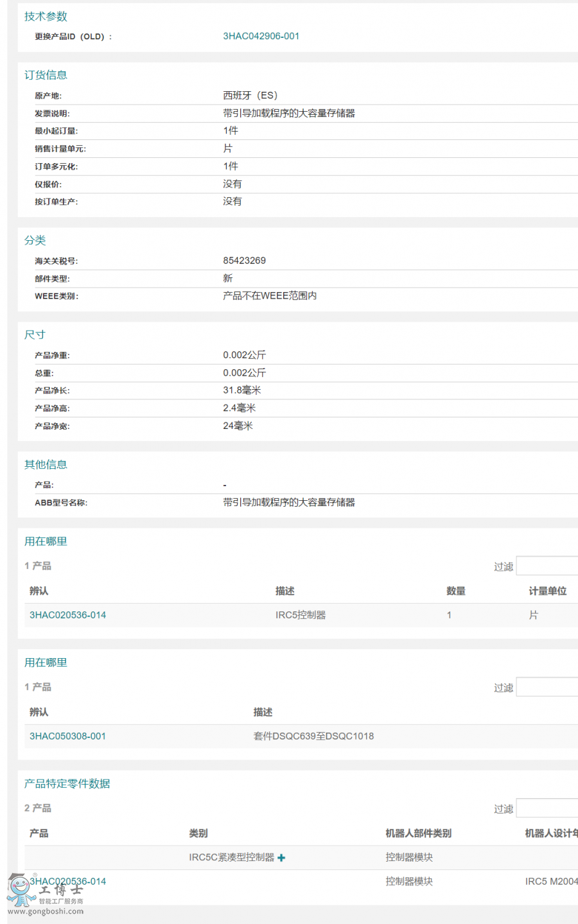The width and height of the screenshot is (578, 924).
Task: Sort by 数量 column header
Action: pos(456,591)
